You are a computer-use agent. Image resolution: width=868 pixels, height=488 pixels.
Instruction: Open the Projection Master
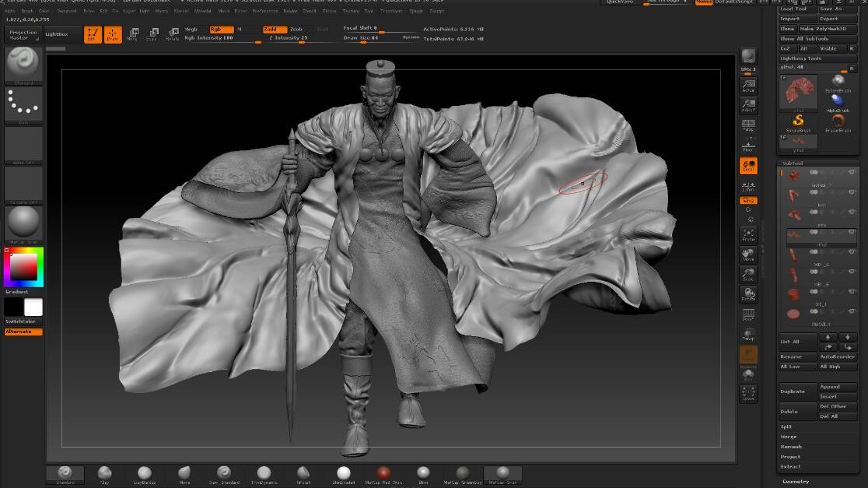[23, 34]
